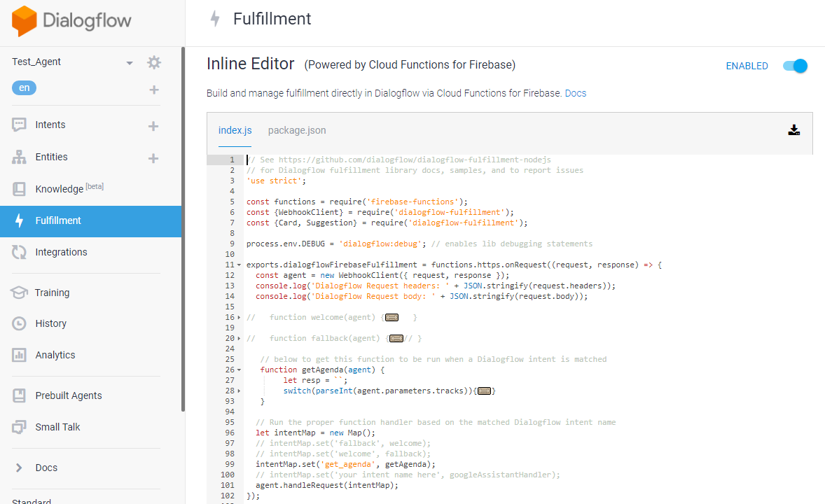Select the Knowledge beta section
Image resolution: width=825 pixels, height=504 pixels.
click(61, 188)
